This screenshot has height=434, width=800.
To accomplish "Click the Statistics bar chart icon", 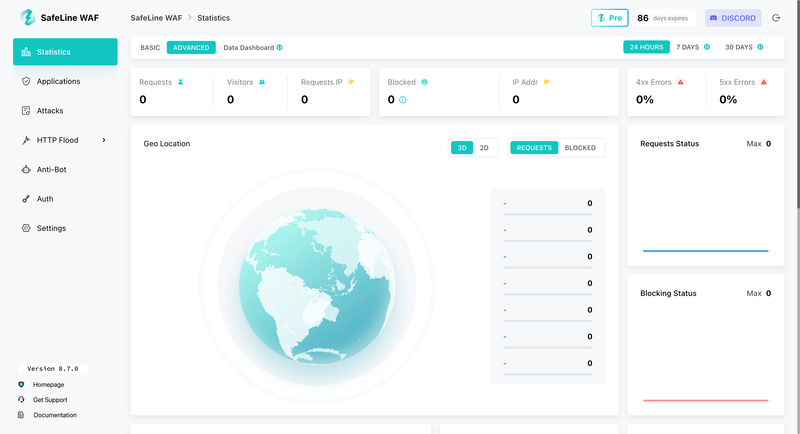I will click(26, 52).
